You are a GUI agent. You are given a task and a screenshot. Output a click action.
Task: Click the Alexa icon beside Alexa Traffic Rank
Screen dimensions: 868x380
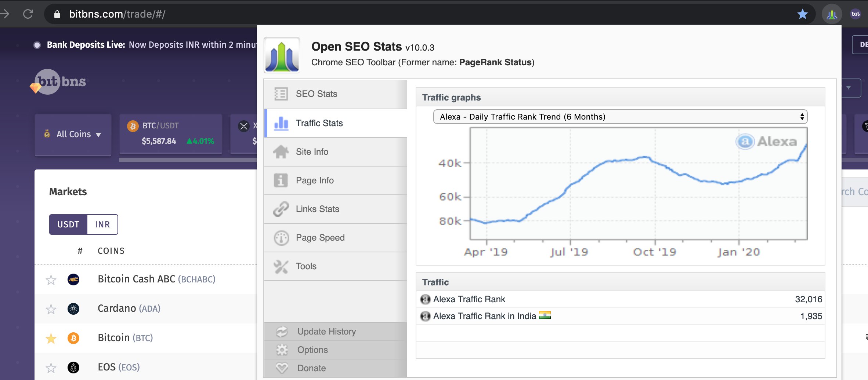pyautogui.click(x=425, y=300)
